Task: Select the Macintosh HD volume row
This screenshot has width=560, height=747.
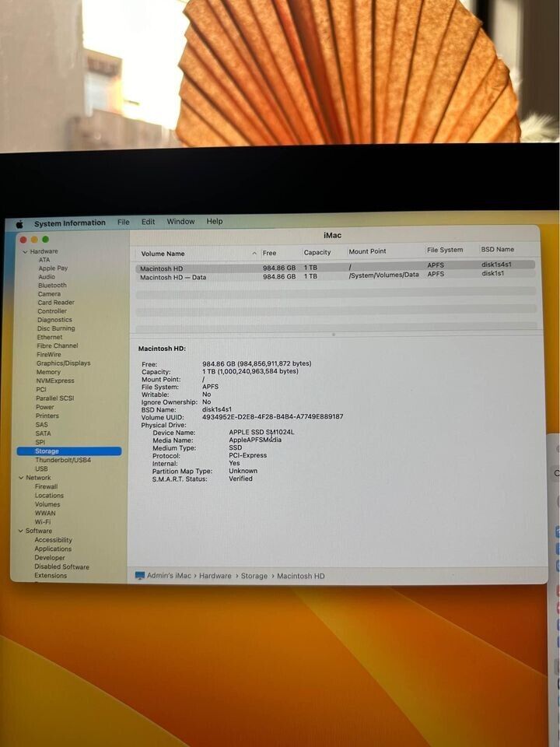Action: (x=335, y=267)
